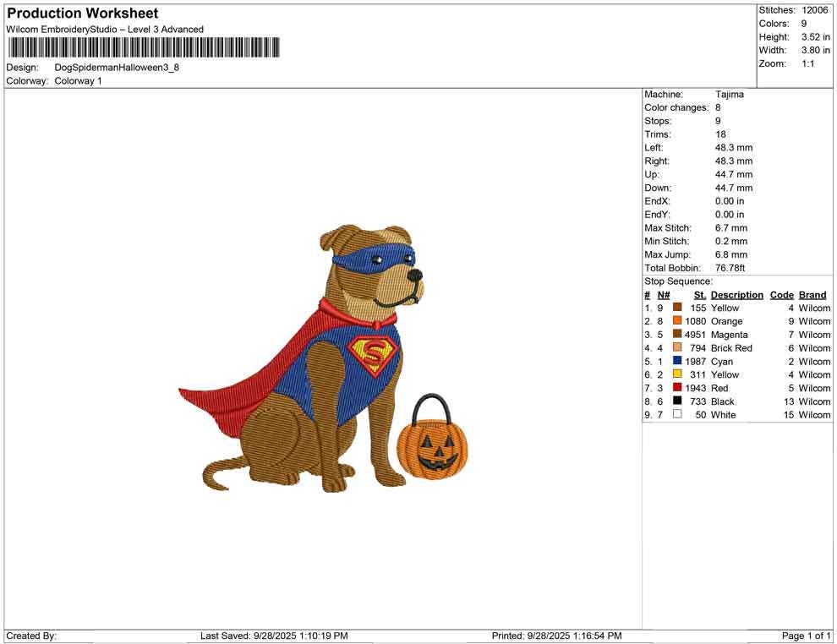Image resolution: width=837 pixels, height=644 pixels.
Task: Click the Code column header
Action: (781, 294)
